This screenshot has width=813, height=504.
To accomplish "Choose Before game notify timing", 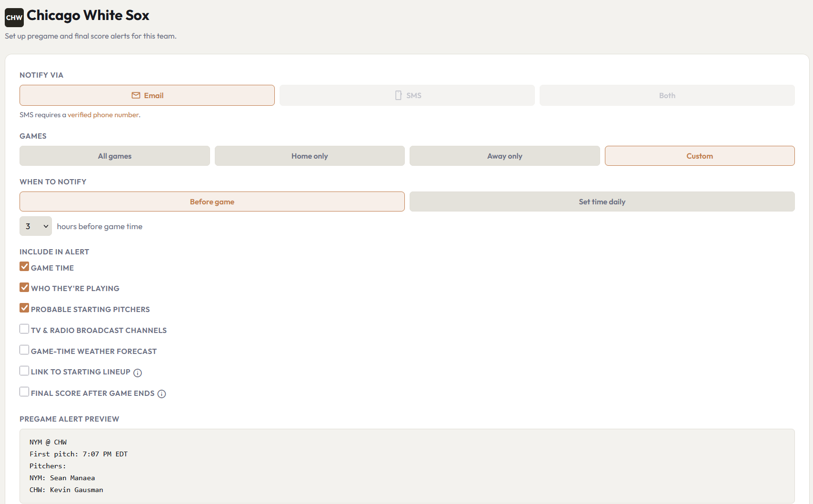I will 212,202.
